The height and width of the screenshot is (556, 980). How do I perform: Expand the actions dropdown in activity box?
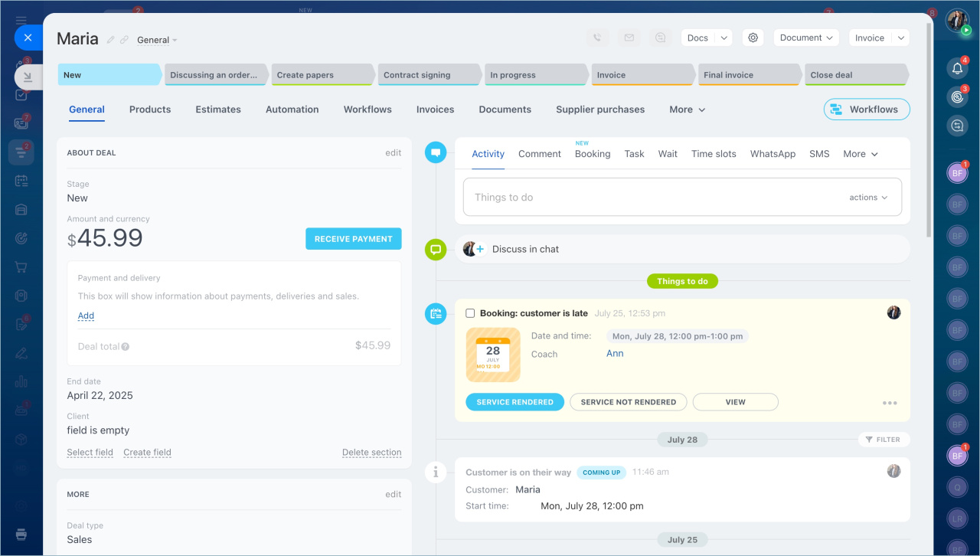tap(868, 198)
